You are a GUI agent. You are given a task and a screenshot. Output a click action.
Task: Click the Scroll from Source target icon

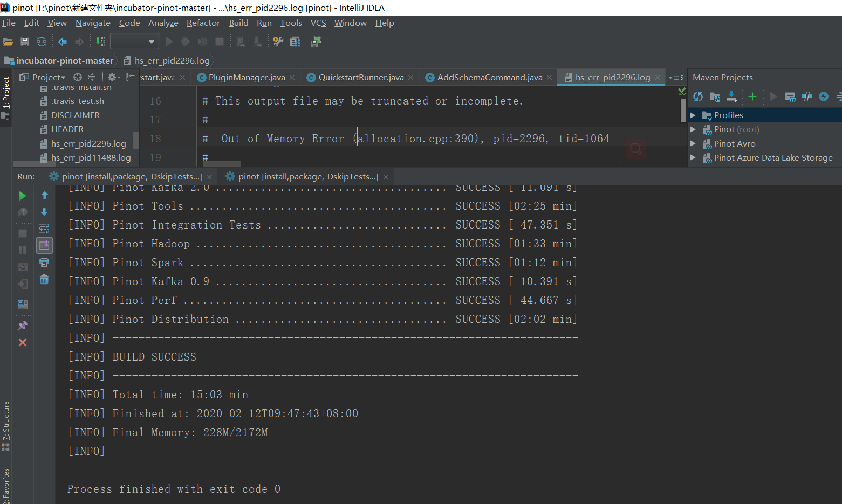click(78, 77)
